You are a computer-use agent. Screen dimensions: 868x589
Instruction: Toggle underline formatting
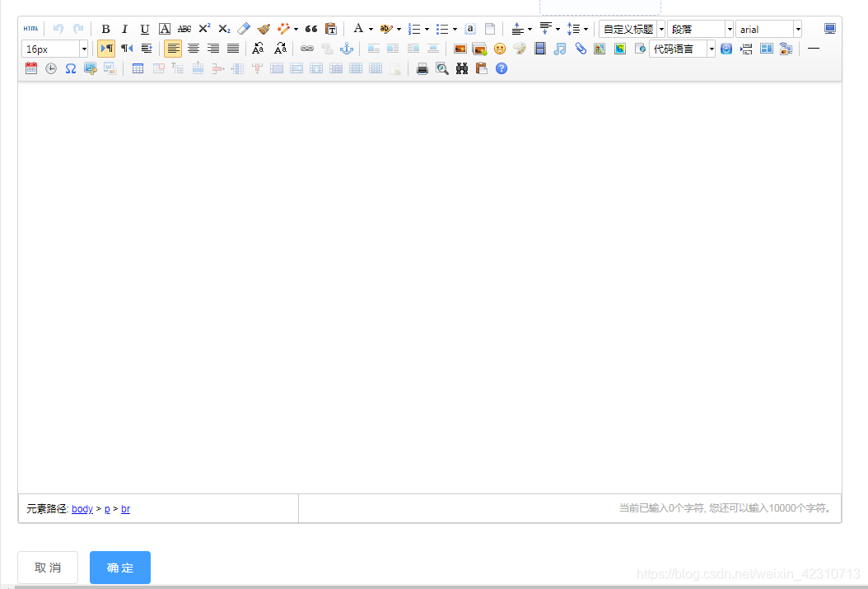tap(144, 29)
